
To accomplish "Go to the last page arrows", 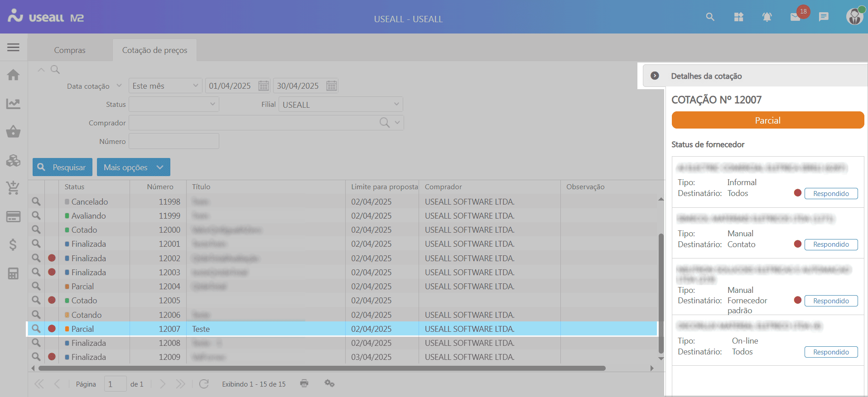I will click(180, 384).
